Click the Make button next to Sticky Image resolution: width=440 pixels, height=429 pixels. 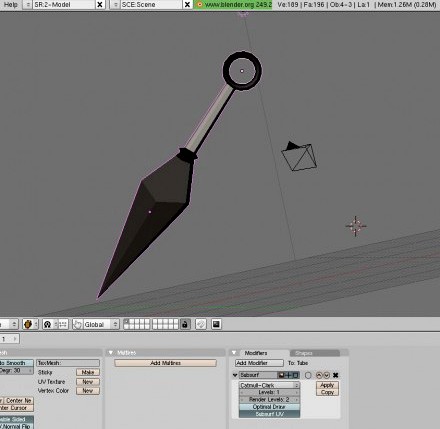point(88,372)
